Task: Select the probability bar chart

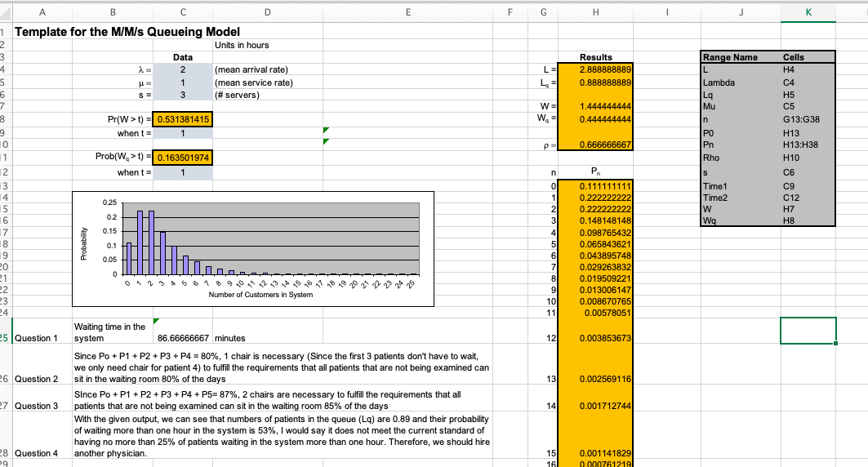Action: pos(253,249)
